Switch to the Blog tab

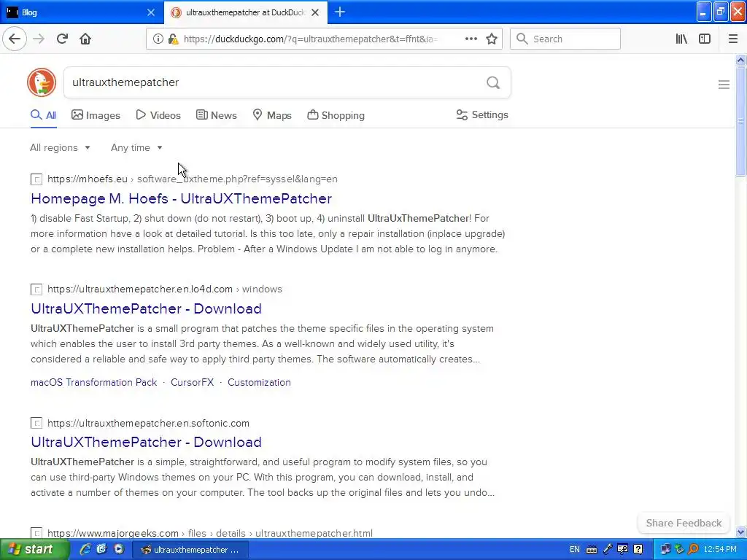click(81, 12)
